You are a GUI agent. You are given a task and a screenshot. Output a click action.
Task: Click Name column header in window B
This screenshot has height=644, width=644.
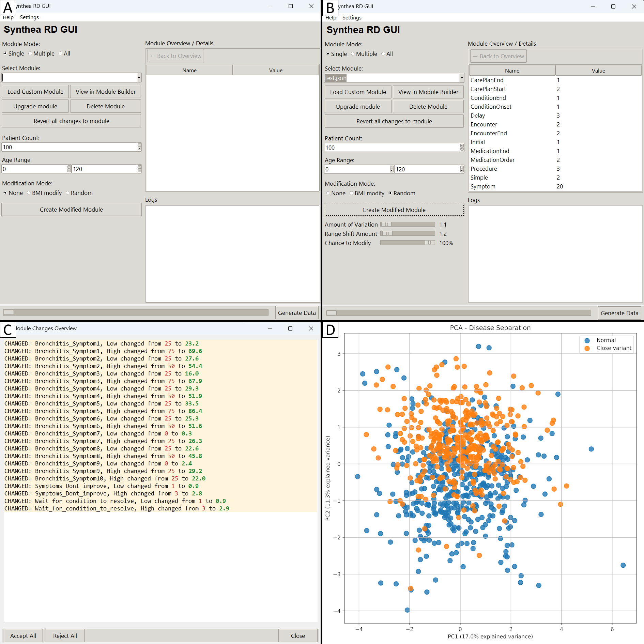tap(512, 71)
